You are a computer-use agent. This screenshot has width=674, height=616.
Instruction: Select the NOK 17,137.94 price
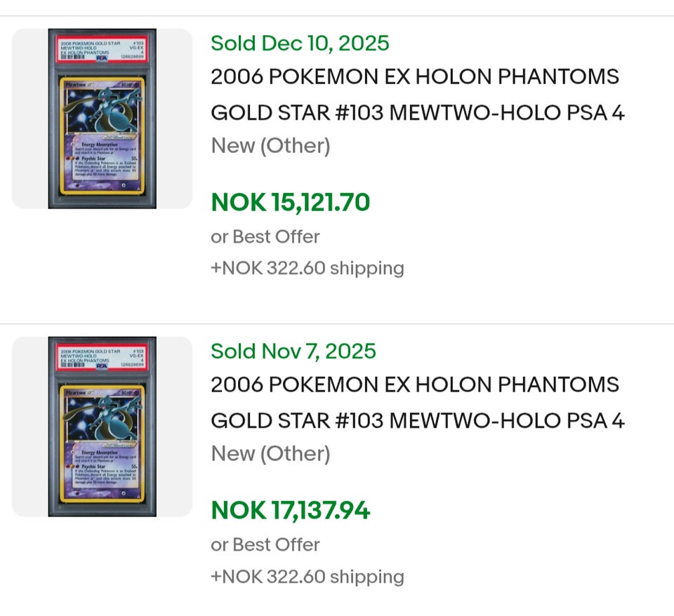click(x=290, y=511)
